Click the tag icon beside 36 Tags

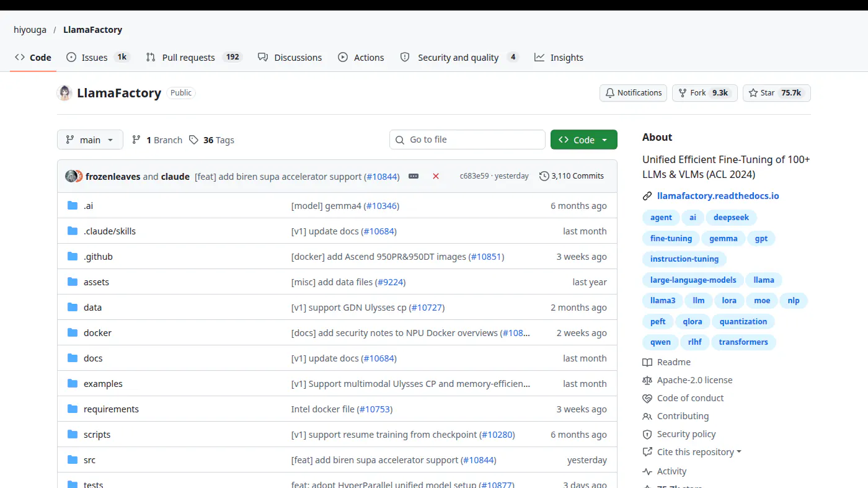193,140
